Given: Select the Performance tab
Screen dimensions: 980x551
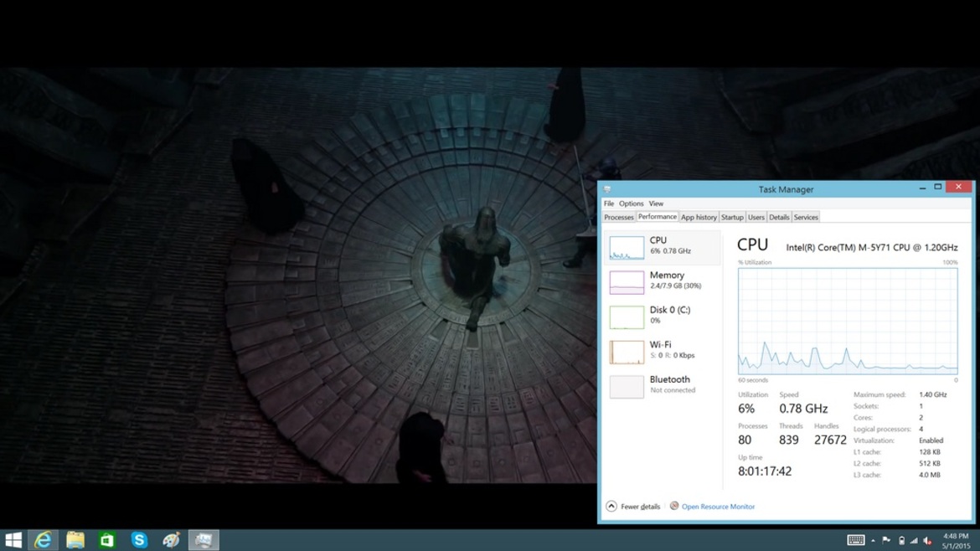Looking at the screenshot, I should tap(658, 217).
